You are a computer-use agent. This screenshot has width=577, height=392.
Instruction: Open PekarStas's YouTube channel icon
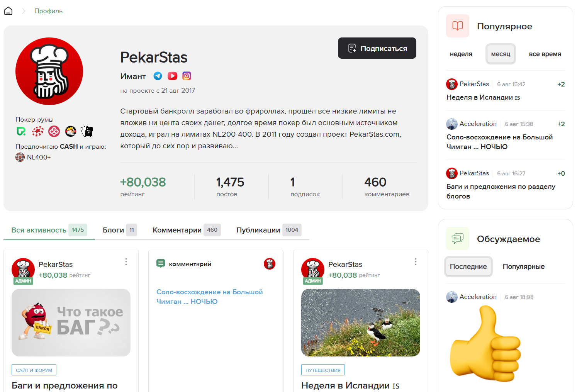tap(172, 76)
